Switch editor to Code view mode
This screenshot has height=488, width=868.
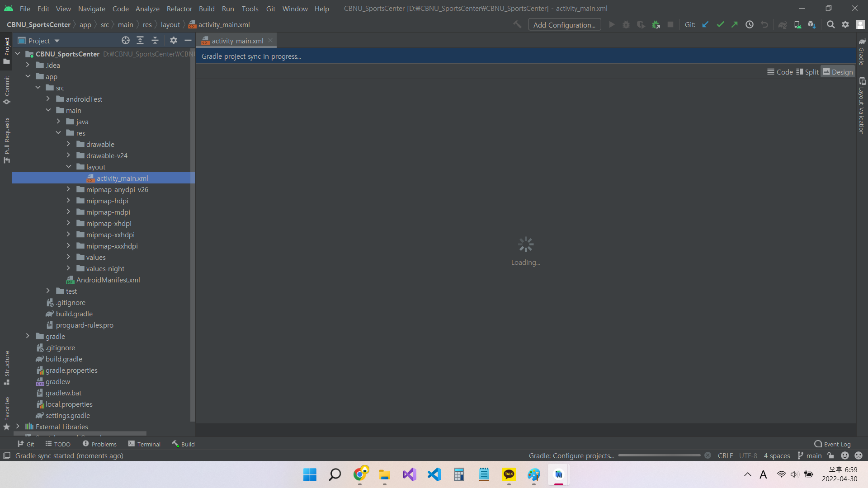point(780,72)
